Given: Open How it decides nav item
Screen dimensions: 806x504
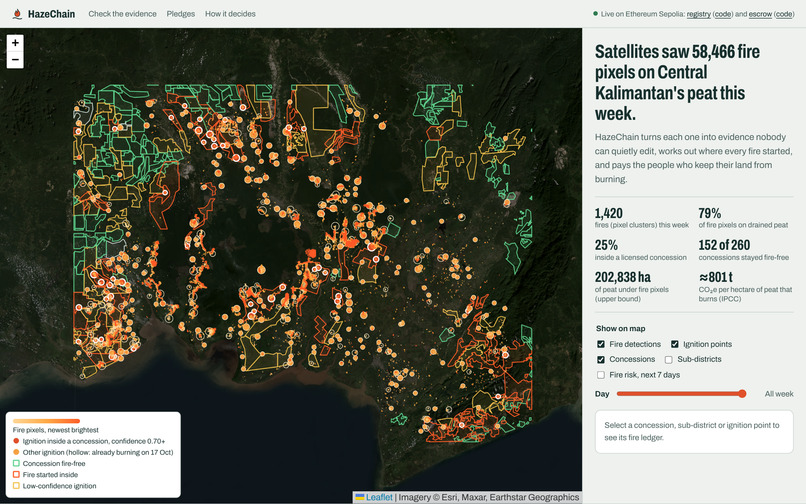Looking at the screenshot, I should coord(230,14).
